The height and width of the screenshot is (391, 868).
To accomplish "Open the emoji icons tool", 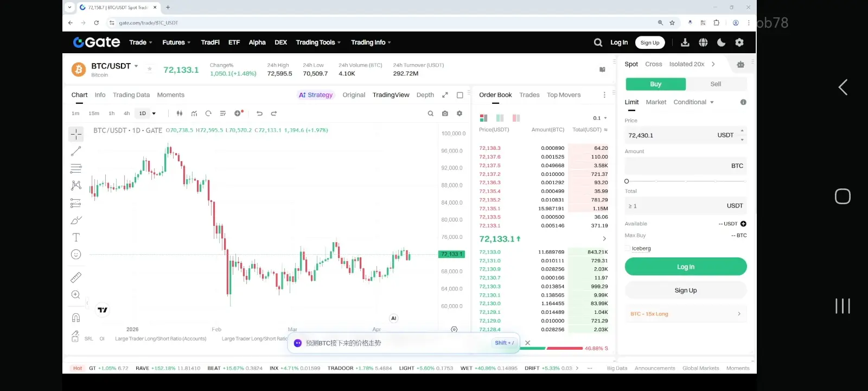I will 76,254.
